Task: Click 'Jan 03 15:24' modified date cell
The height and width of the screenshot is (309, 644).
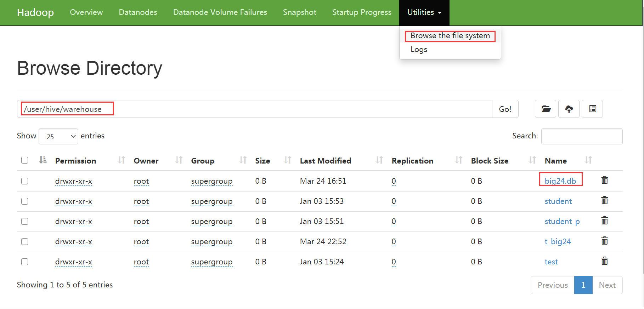Action: click(x=322, y=262)
